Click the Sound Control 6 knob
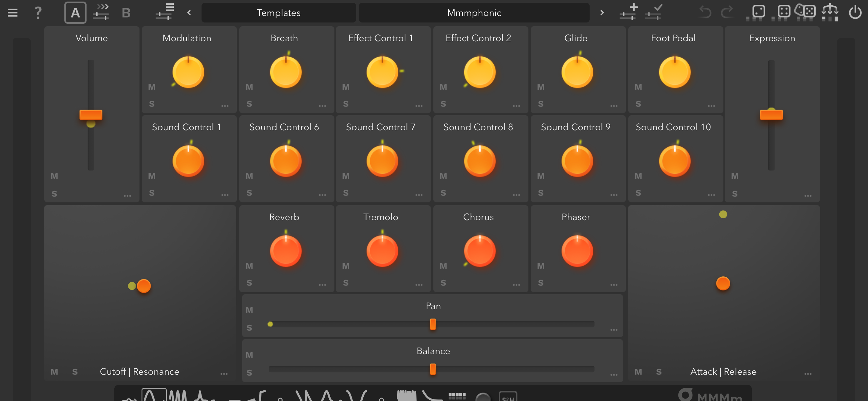The height and width of the screenshot is (401, 868). [x=285, y=161]
